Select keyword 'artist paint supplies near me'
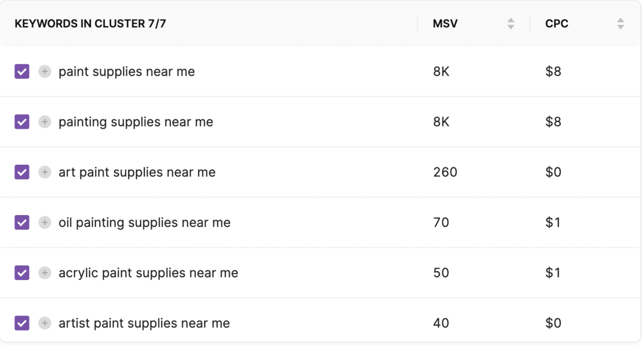 (x=144, y=323)
